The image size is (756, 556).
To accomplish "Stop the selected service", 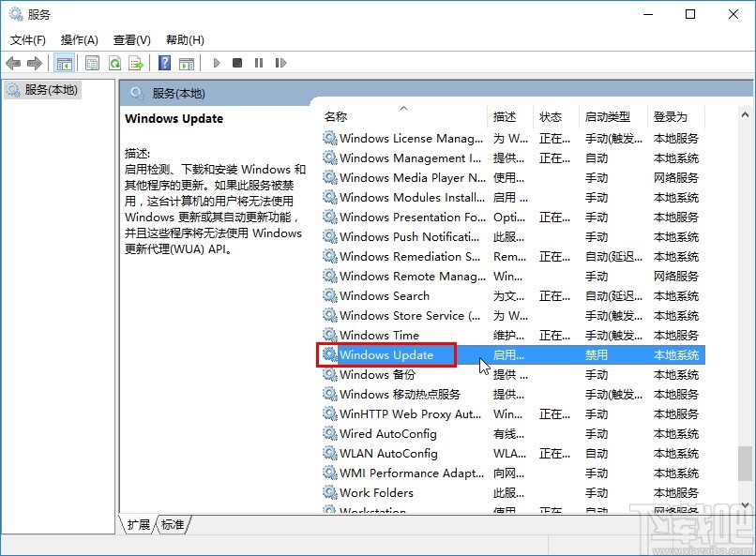I will [239, 63].
